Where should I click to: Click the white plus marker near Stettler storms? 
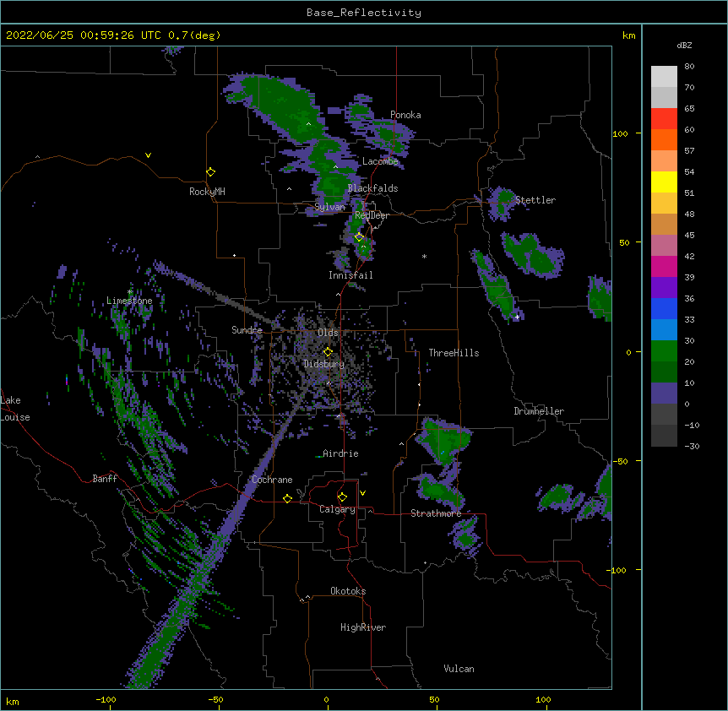(517, 317)
